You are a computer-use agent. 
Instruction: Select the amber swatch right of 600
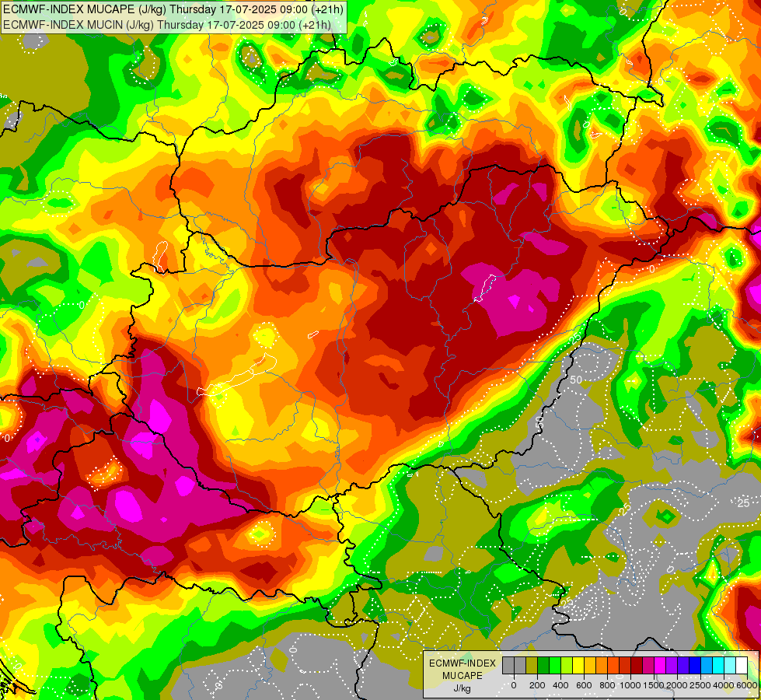point(590,665)
